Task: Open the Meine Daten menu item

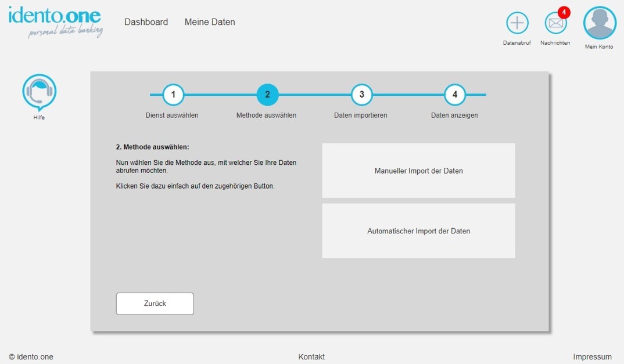Action: coord(210,22)
